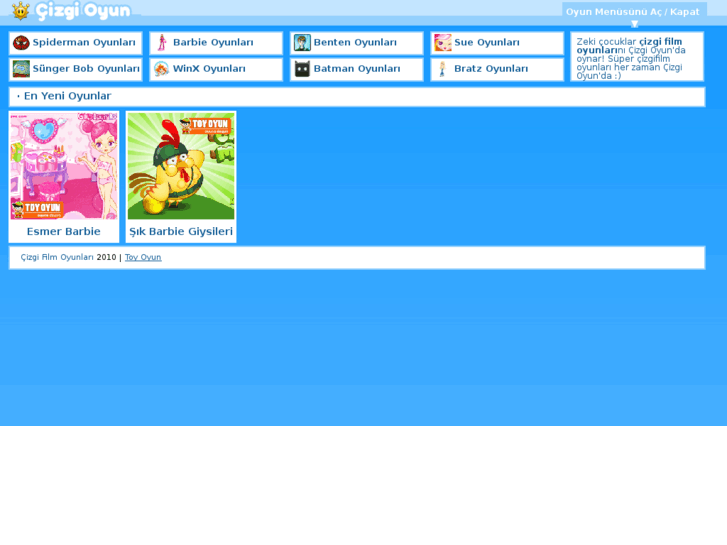Image resolution: width=727 pixels, height=545 pixels.
Task: Toggle Oyun Menüsünü Aç / Kapat
Action: click(x=632, y=12)
